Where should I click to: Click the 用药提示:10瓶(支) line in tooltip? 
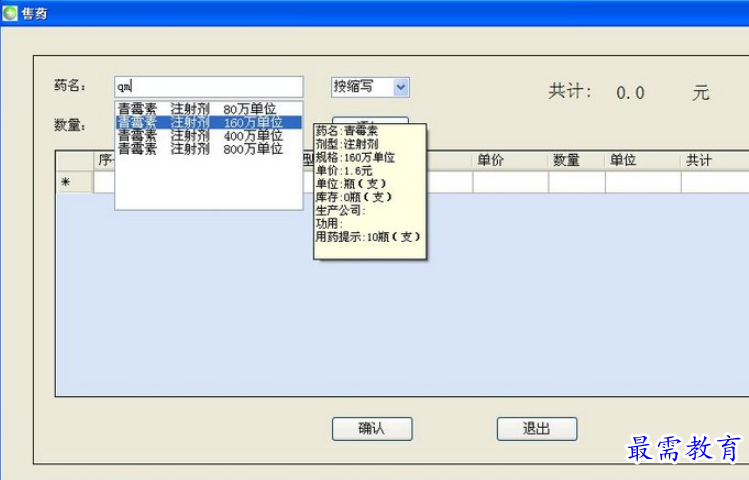pyautogui.click(x=368, y=236)
